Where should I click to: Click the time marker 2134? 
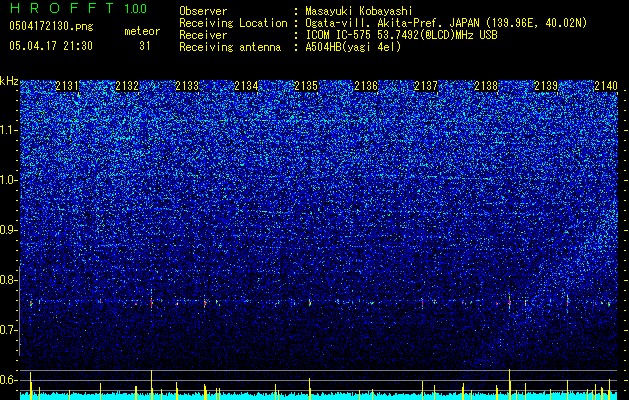pyautogui.click(x=246, y=85)
